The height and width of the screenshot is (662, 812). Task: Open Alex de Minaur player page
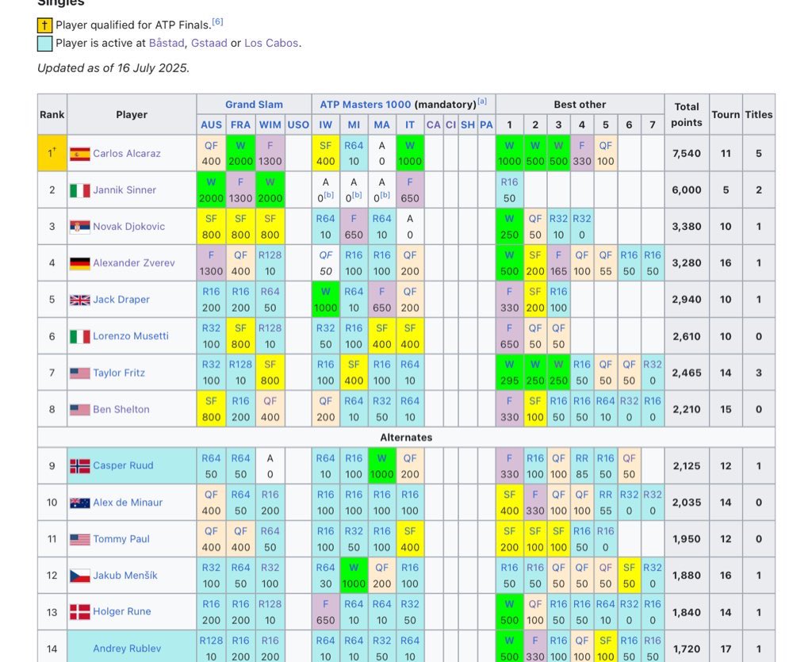click(128, 502)
